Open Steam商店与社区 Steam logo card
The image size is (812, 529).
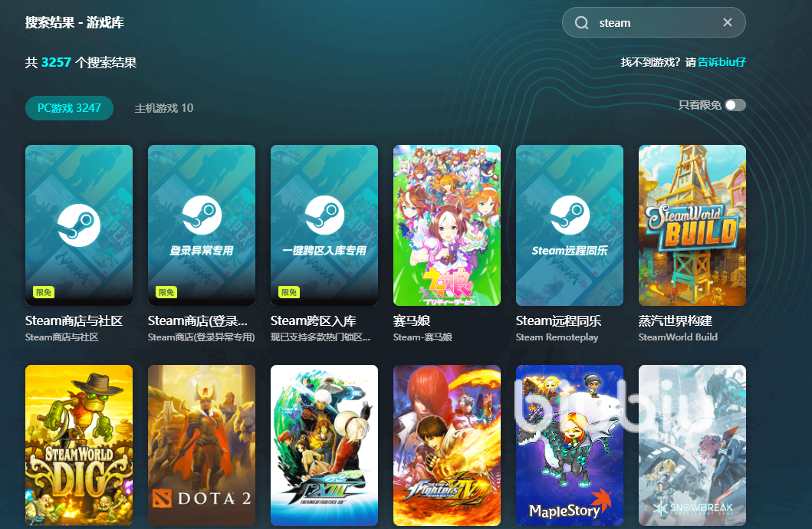click(79, 225)
